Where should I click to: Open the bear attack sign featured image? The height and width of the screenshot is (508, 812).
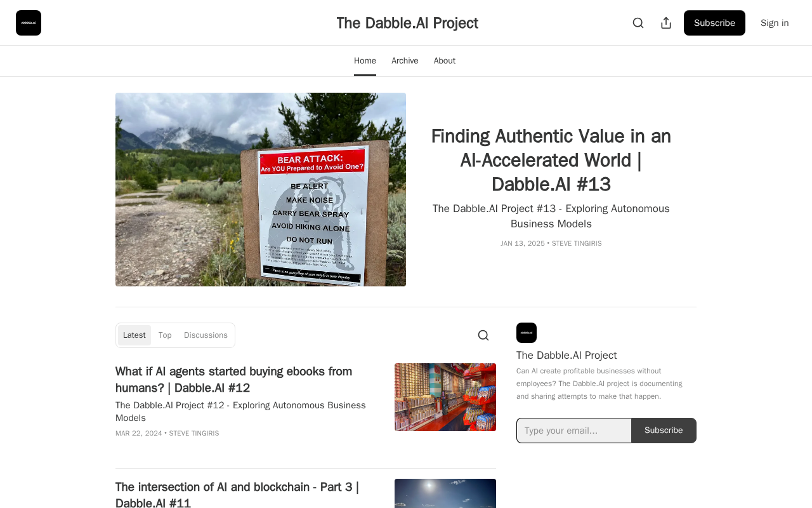tap(261, 189)
